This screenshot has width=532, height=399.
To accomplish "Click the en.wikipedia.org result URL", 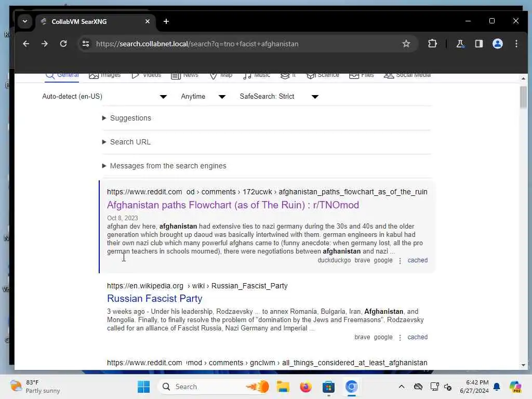I will pos(197,286).
